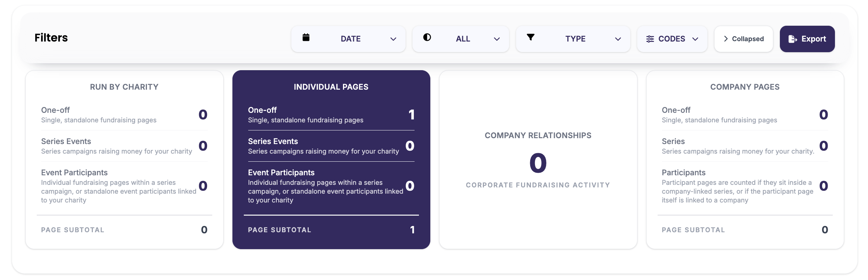Screen dimensions: 868x280
Task: Click the right chevron icon beside Collapsed
Action: (x=726, y=39)
